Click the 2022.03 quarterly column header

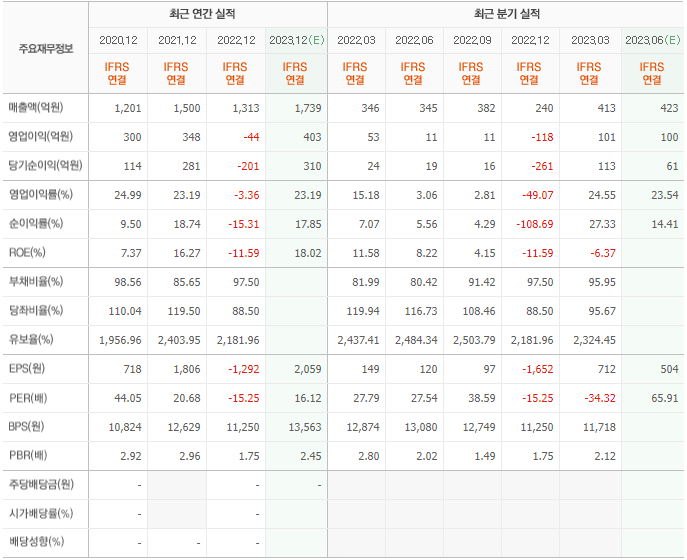(x=357, y=40)
